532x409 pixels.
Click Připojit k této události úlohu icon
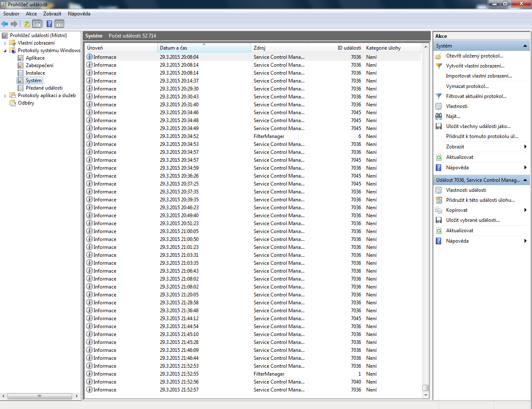coord(439,200)
